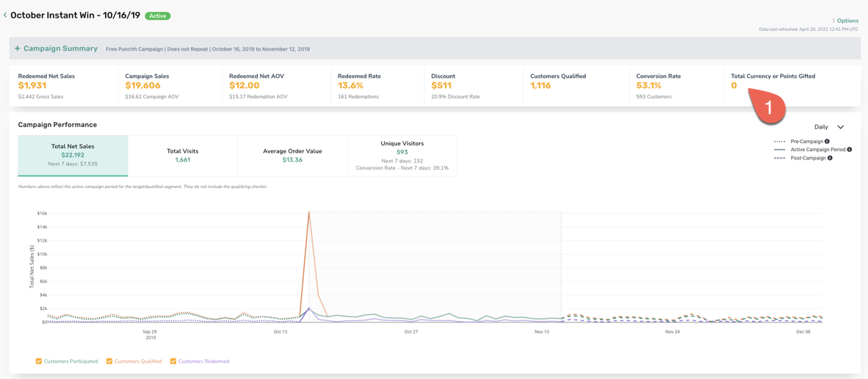Toggle Customers Qualified checkbox
This screenshot has height=379, width=868.
click(109, 361)
